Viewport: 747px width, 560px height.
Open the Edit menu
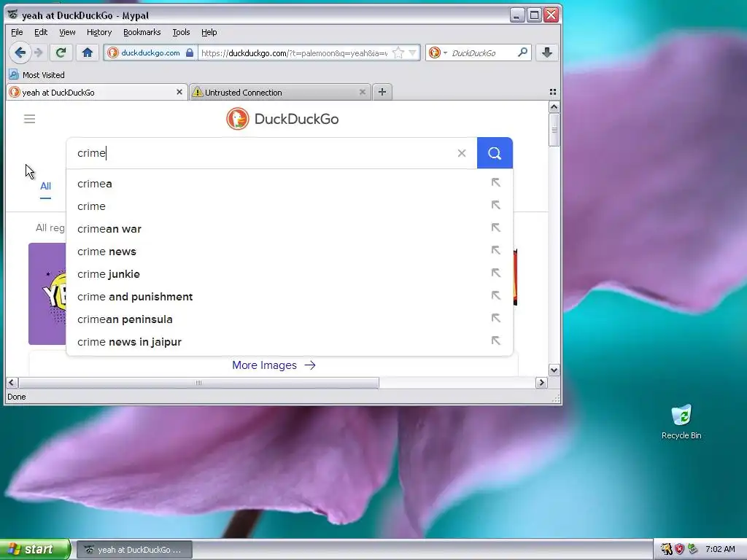(x=41, y=32)
